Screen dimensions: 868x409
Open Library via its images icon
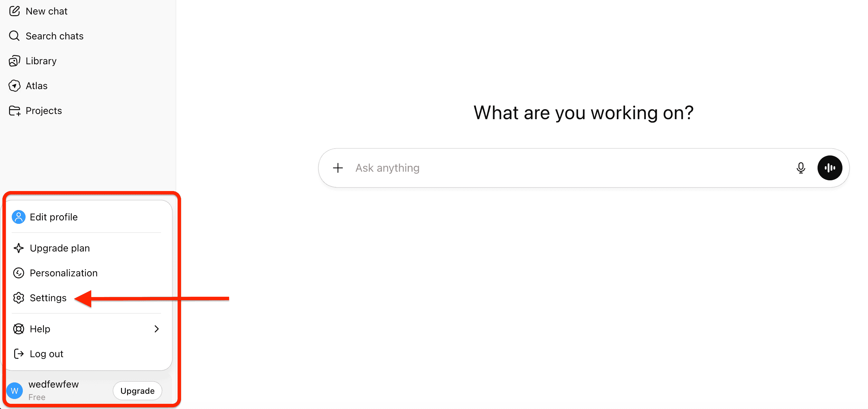14,61
